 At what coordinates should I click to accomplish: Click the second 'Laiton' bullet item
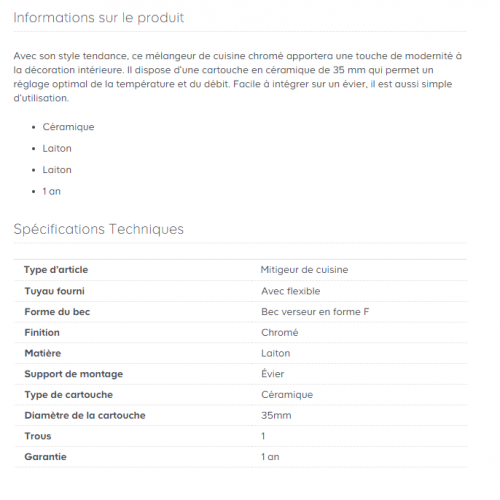click(57, 170)
